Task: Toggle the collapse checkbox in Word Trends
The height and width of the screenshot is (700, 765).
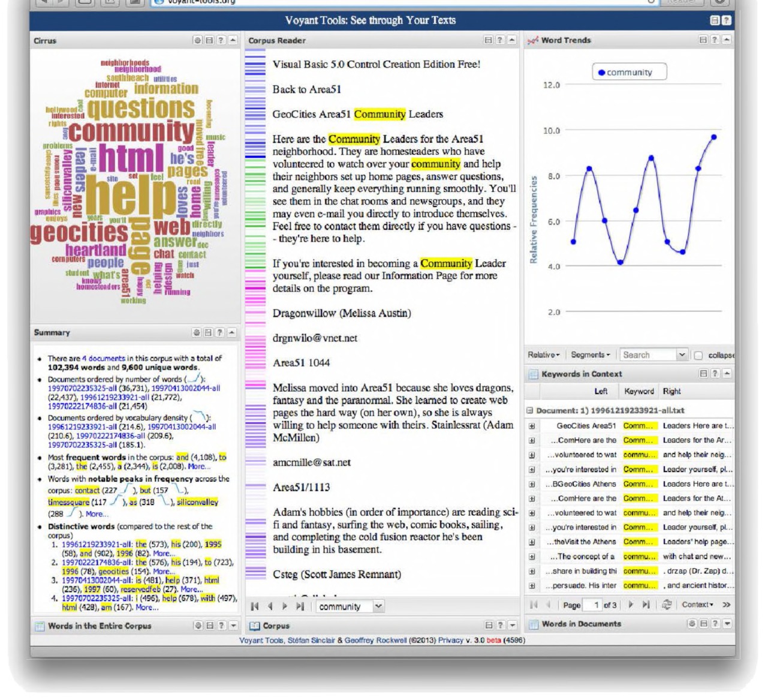Action: (698, 355)
